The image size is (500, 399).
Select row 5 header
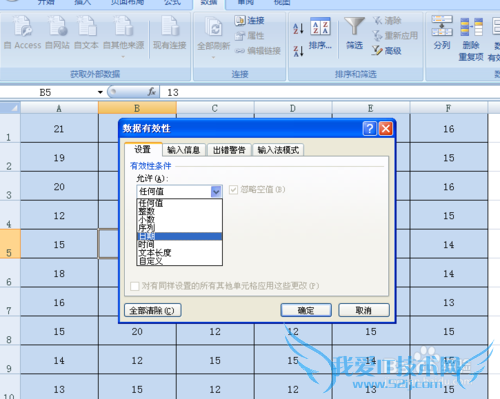pos(10,244)
